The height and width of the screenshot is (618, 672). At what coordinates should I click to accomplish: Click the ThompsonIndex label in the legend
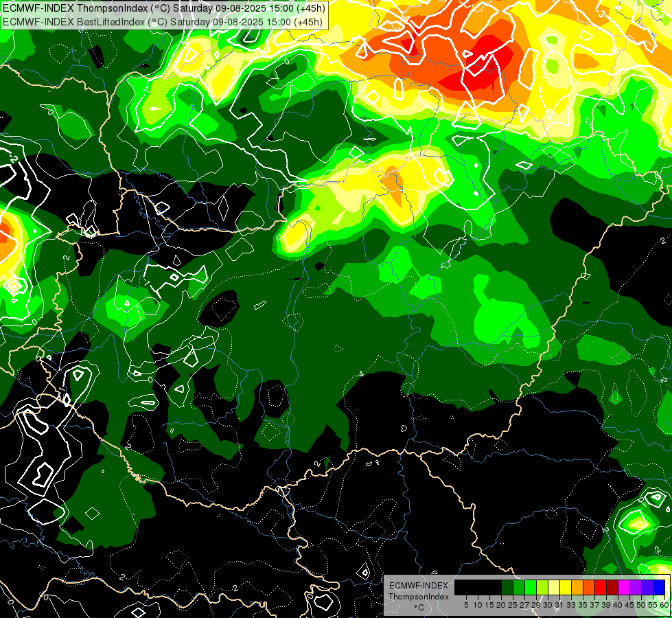click(419, 597)
